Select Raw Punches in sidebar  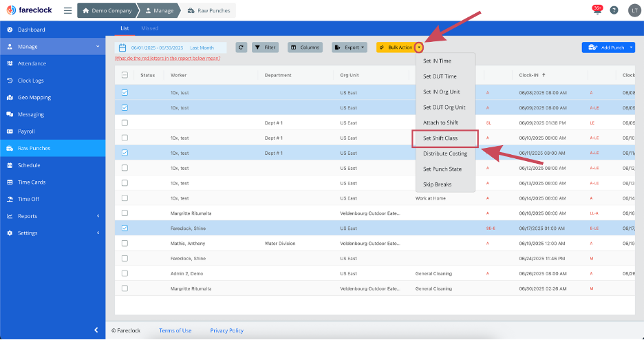[52, 148]
